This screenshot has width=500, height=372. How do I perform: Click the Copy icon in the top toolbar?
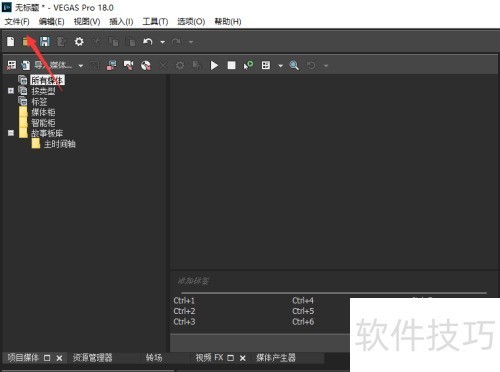tap(114, 42)
